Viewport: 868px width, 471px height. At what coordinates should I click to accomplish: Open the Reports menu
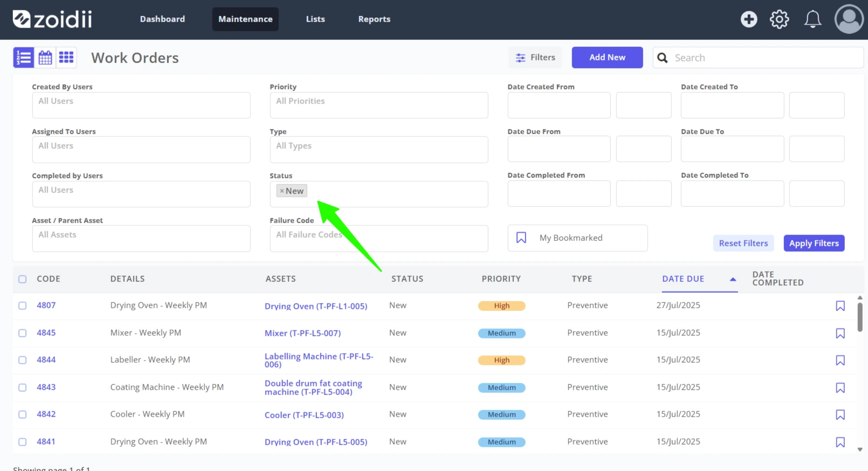[374, 19]
